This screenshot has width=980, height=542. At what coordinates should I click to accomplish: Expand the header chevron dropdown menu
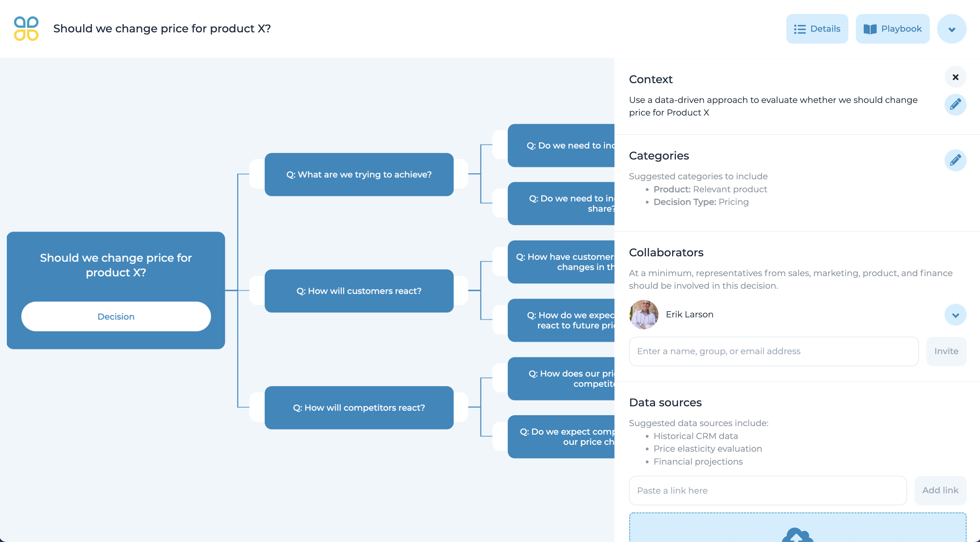pos(951,29)
